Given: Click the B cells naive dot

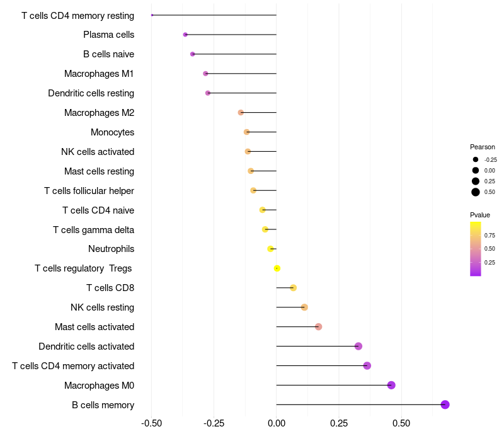Looking at the screenshot, I should (193, 54).
